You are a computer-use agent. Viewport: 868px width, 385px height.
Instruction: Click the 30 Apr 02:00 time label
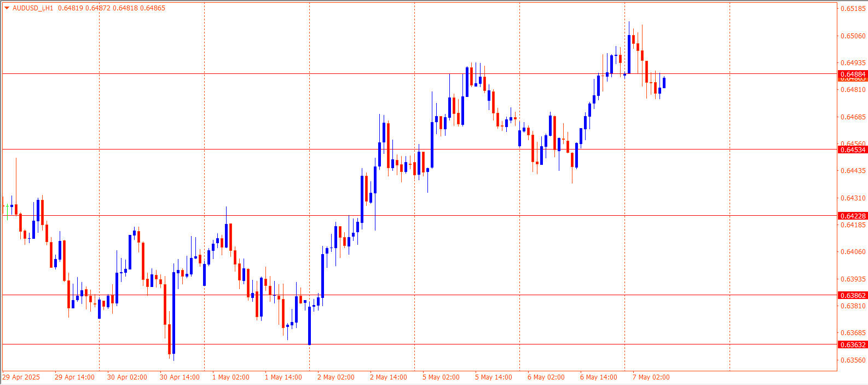click(x=127, y=377)
